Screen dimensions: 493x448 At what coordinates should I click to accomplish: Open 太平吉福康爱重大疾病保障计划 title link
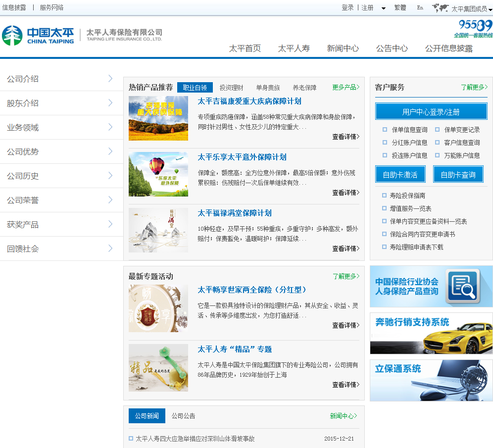[x=249, y=101]
